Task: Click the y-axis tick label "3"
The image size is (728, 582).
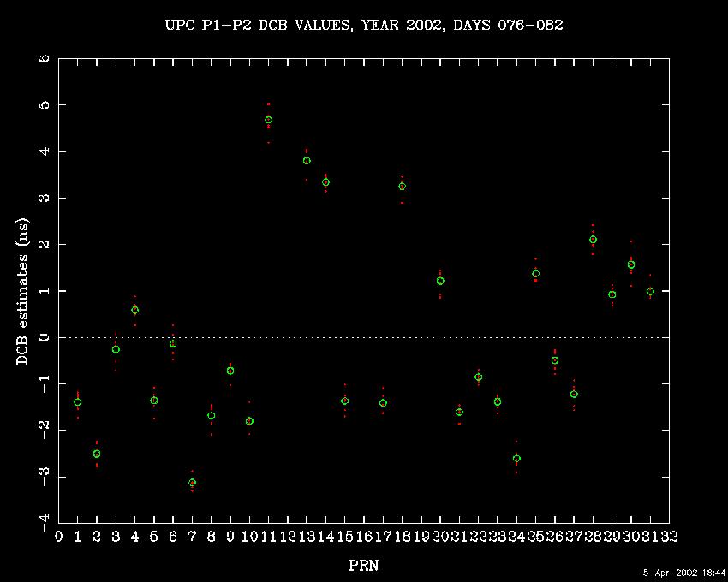Action: click(44, 199)
